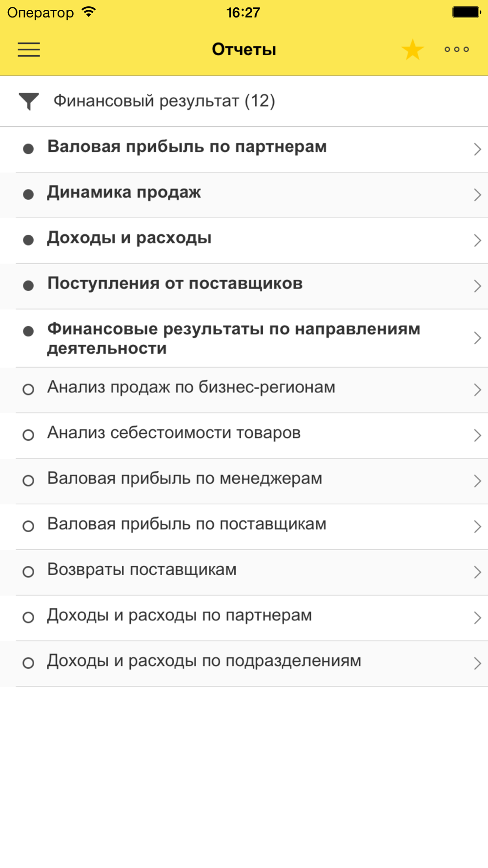Tap the battery indicator in status bar

click(x=466, y=12)
